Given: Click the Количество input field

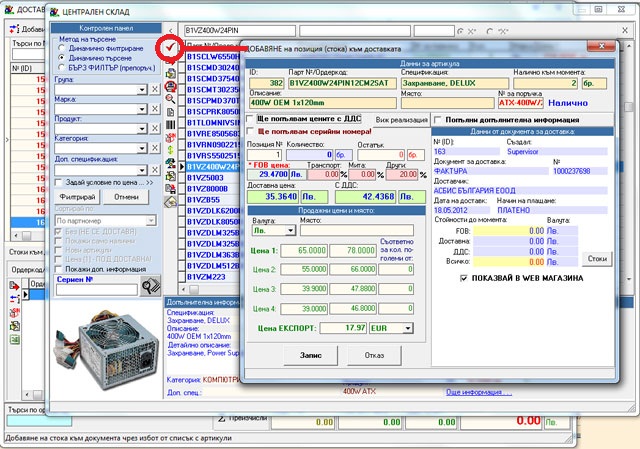Looking at the screenshot, I should click(310, 155).
